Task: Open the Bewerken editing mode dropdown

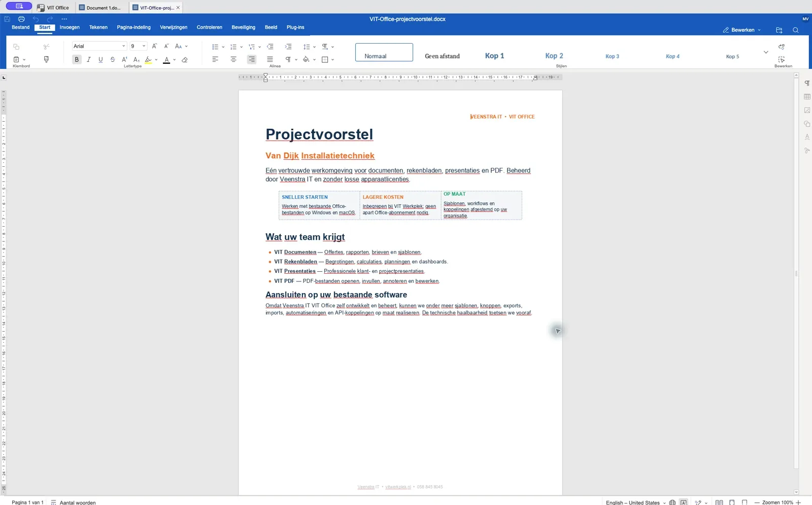Action: [742, 30]
